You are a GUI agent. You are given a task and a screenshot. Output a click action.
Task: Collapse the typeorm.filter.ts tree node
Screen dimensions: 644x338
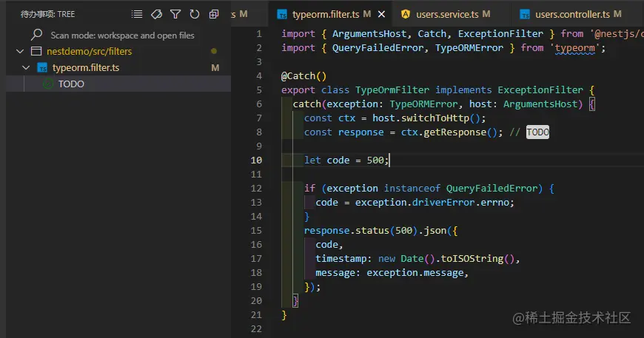tap(26, 68)
